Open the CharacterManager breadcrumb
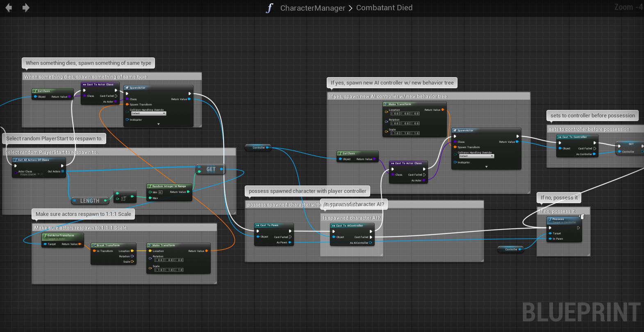Viewport: 644px width, 332px height. 313,8
